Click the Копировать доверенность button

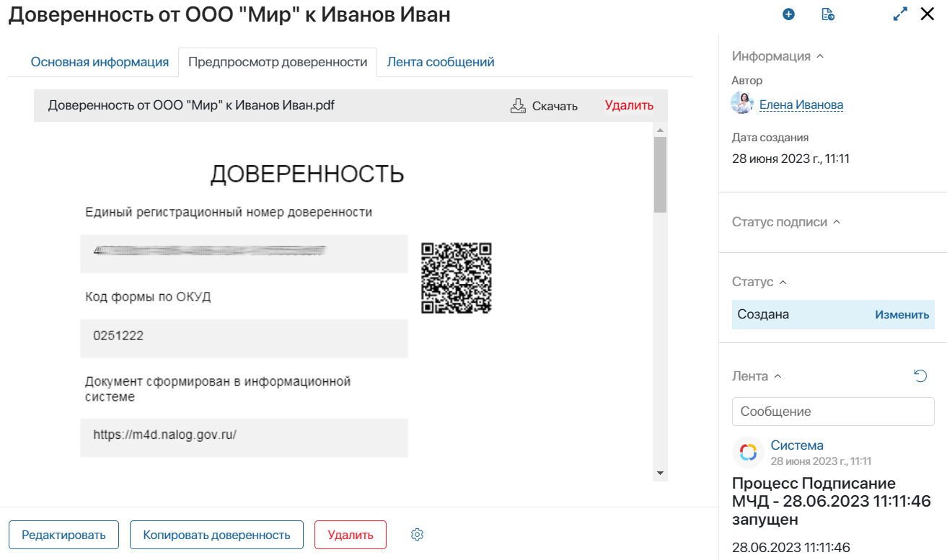216,535
